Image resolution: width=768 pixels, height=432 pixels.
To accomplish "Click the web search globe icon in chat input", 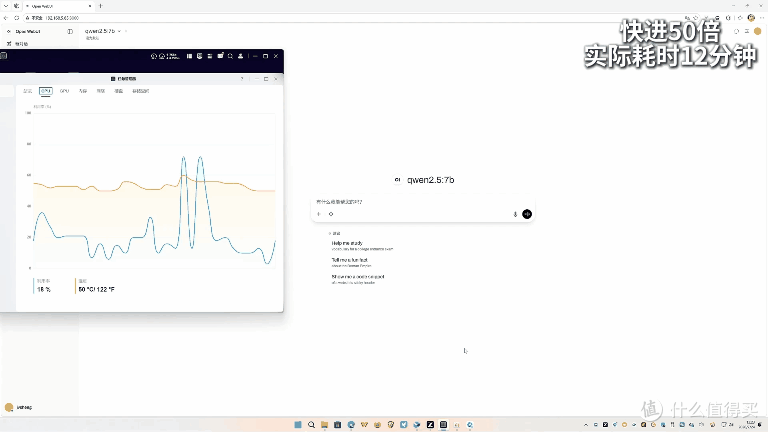I will click(x=331, y=214).
